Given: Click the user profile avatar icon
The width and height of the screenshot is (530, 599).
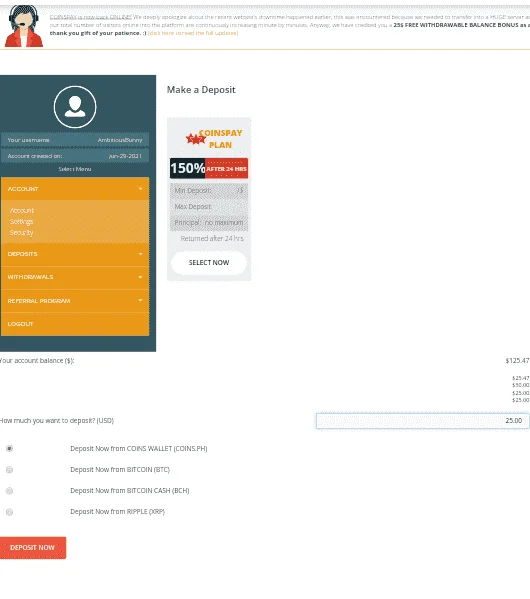Looking at the screenshot, I should point(75,107).
